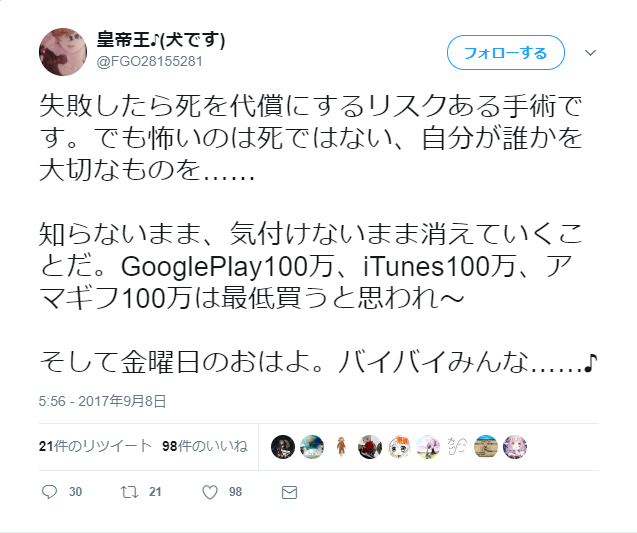637x533 pixels.
Task: View the 98件のいいね list
Action: tap(205, 446)
